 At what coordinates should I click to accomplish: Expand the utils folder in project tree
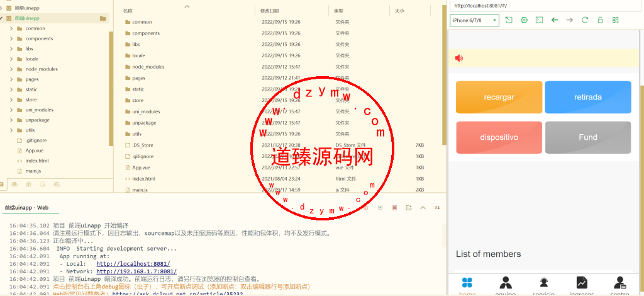[11, 130]
